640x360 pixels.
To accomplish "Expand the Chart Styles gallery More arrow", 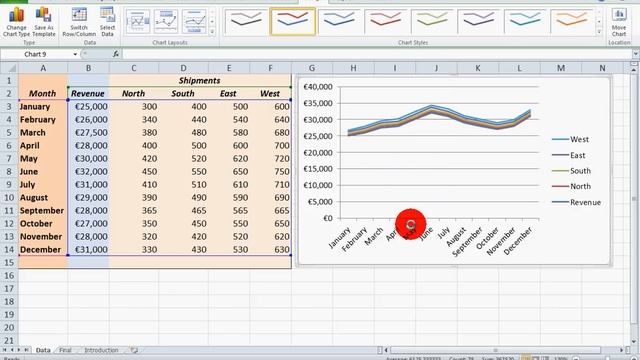I will pyautogui.click(x=599, y=31).
